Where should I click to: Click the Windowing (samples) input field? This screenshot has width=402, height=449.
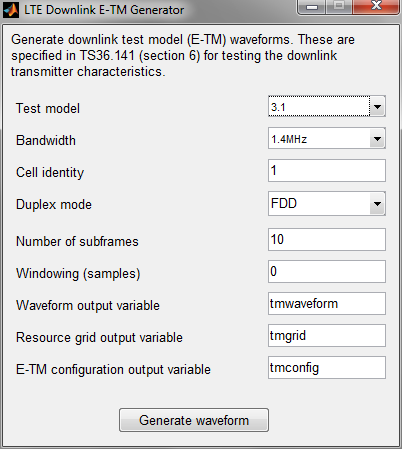[327, 271]
